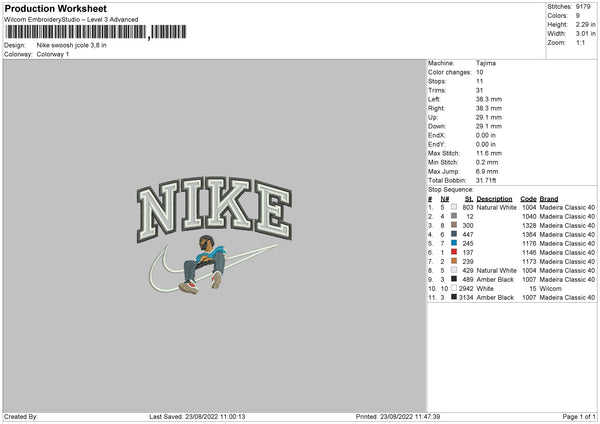Viewport: 600px width, 424px height.
Task: Click the blue swatch for code 1176
Action: (x=454, y=243)
